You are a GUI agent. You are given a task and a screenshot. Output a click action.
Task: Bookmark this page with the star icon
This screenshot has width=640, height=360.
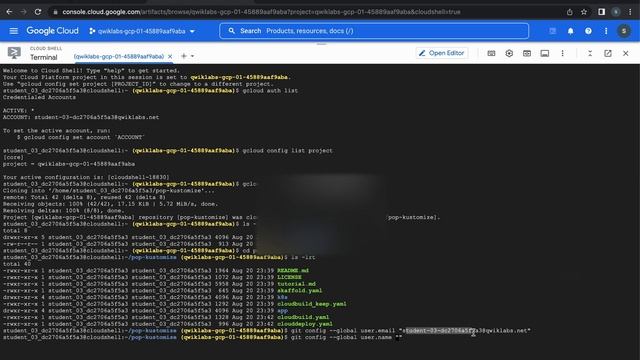[584, 12]
